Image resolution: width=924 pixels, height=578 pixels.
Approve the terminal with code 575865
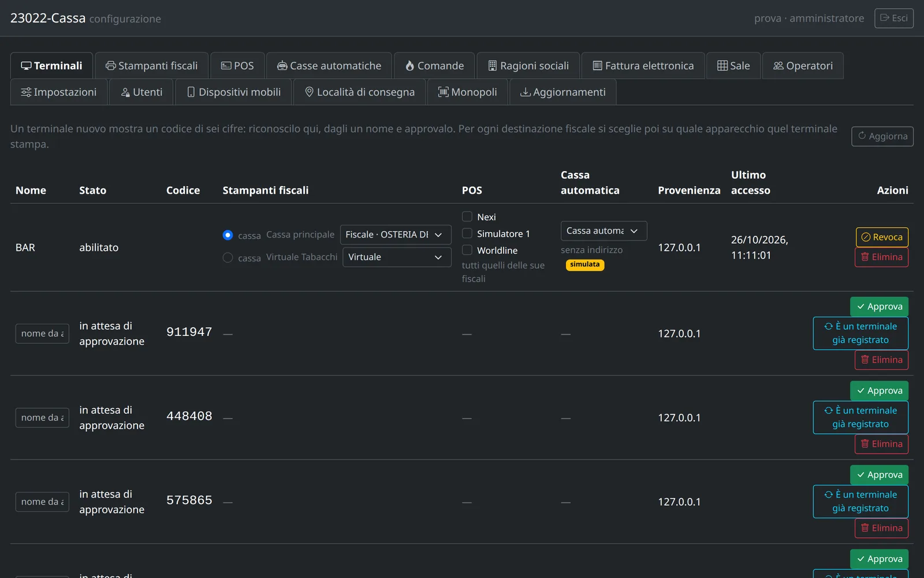point(879,475)
